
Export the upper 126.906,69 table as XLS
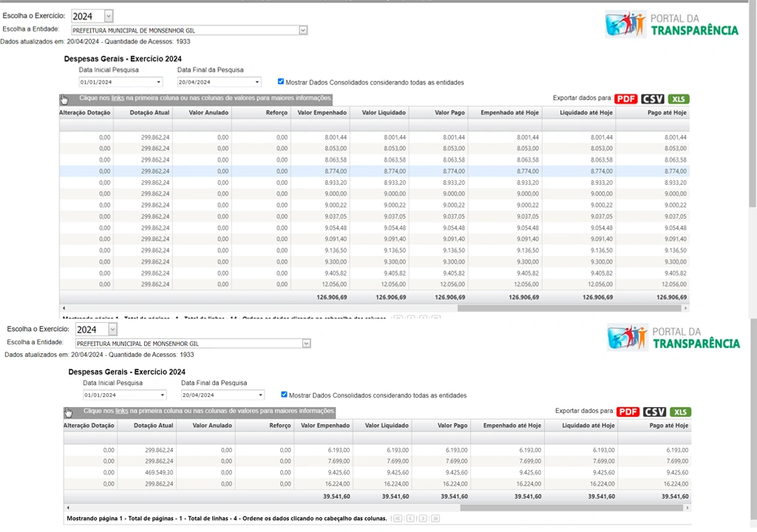coord(679,99)
